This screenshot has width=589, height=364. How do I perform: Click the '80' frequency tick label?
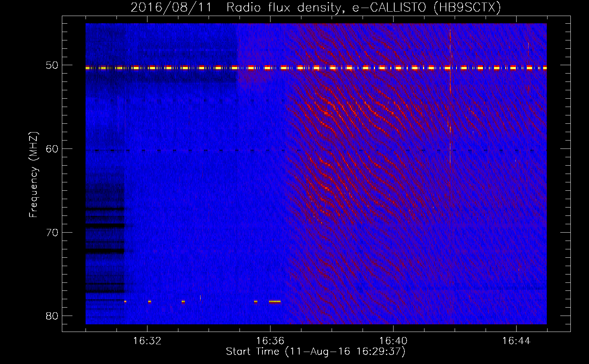pyautogui.click(x=52, y=316)
